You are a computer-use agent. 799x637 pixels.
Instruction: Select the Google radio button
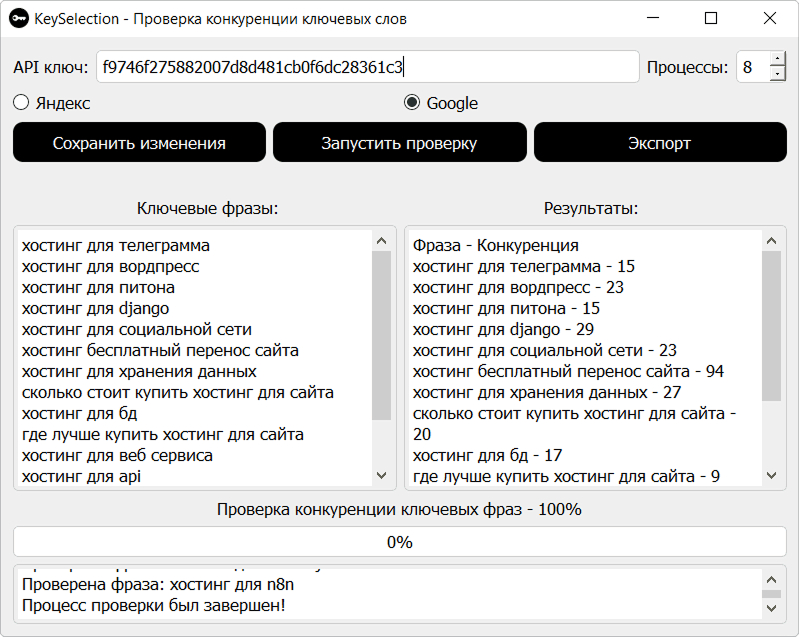(412, 102)
